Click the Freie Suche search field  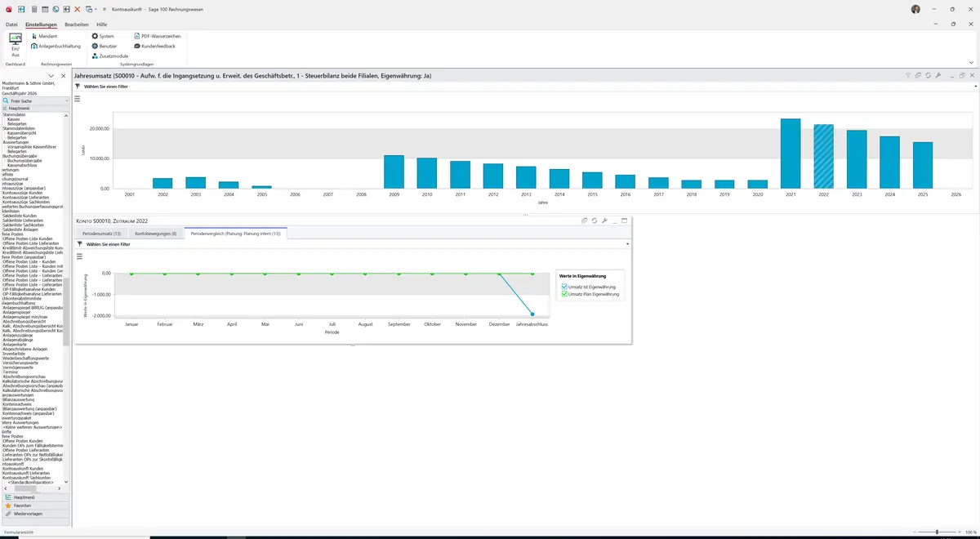36,100
